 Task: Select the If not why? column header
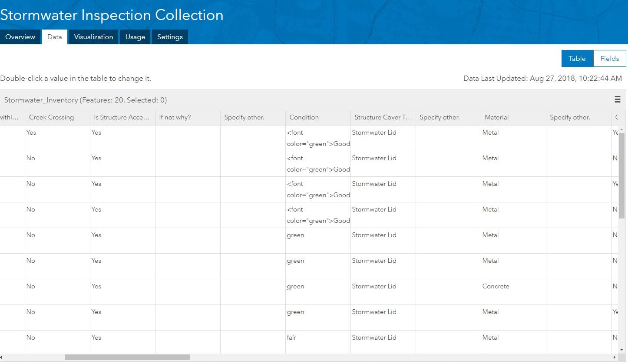[x=188, y=117]
